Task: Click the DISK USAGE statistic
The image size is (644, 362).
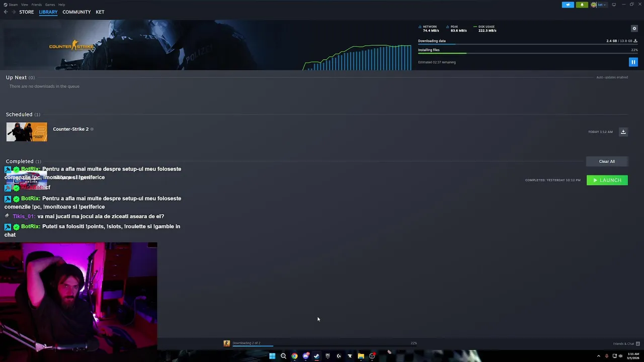Action: (x=485, y=29)
